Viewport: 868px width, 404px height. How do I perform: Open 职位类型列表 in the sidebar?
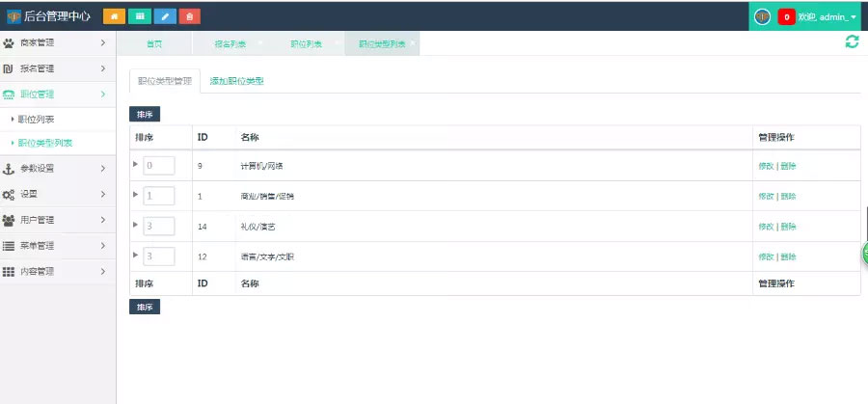tap(44, 143)
